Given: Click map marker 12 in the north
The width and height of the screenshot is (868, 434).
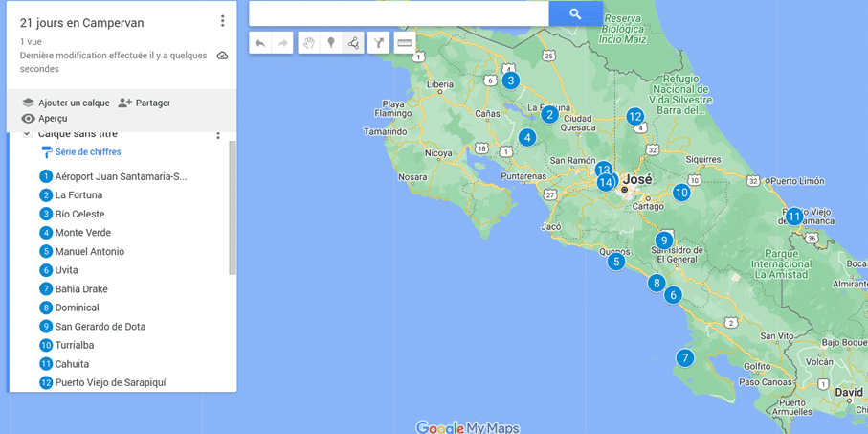Looking at the screenshot, I should 634,116.
